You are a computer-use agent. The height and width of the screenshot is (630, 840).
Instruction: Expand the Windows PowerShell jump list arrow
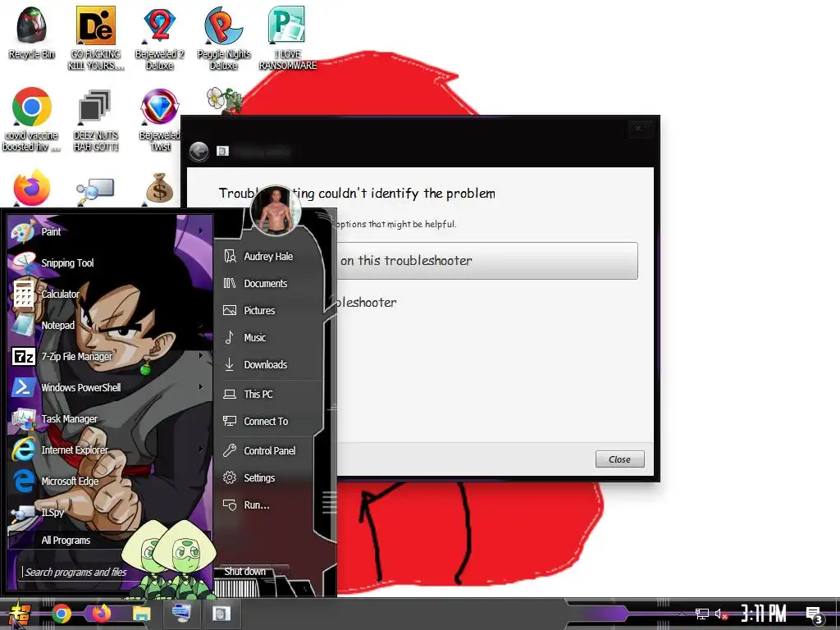click(x=201, y=387)
